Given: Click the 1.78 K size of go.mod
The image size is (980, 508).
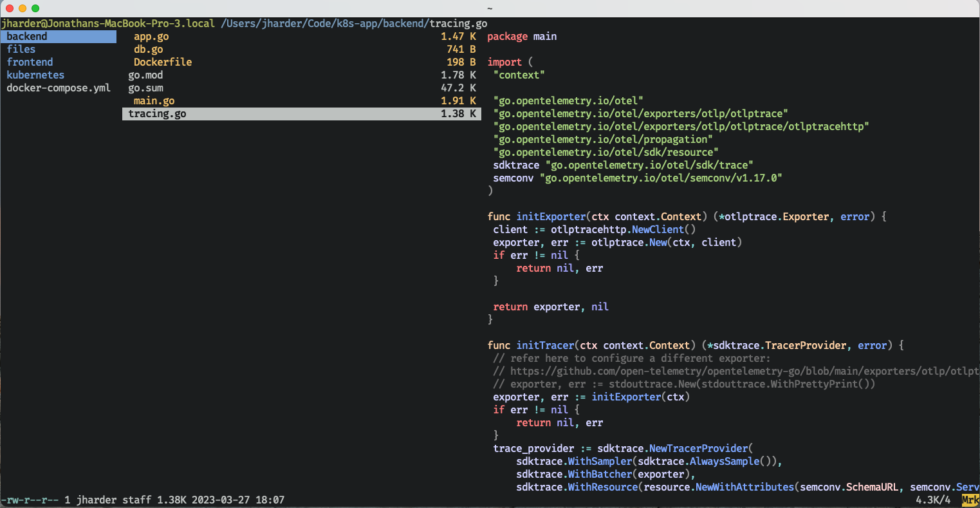Looking at the screenshot, I should [x=458, y=75].
